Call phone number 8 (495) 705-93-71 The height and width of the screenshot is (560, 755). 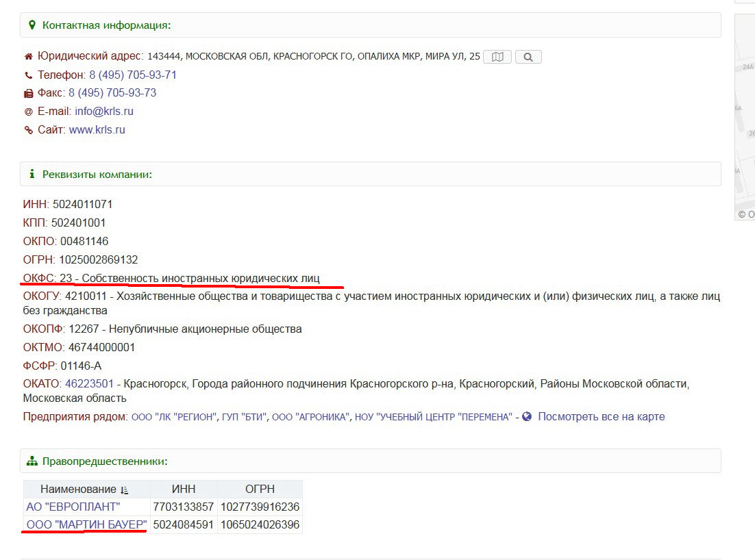pos(133,75)
